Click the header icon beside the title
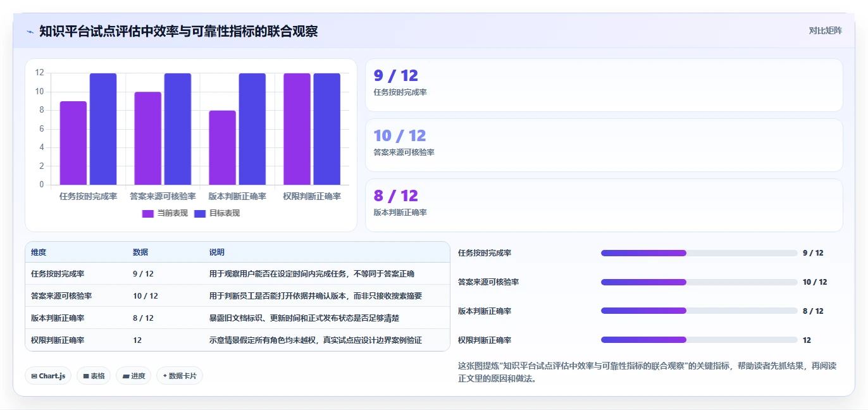The image size is (868, 410). point(30,31)
